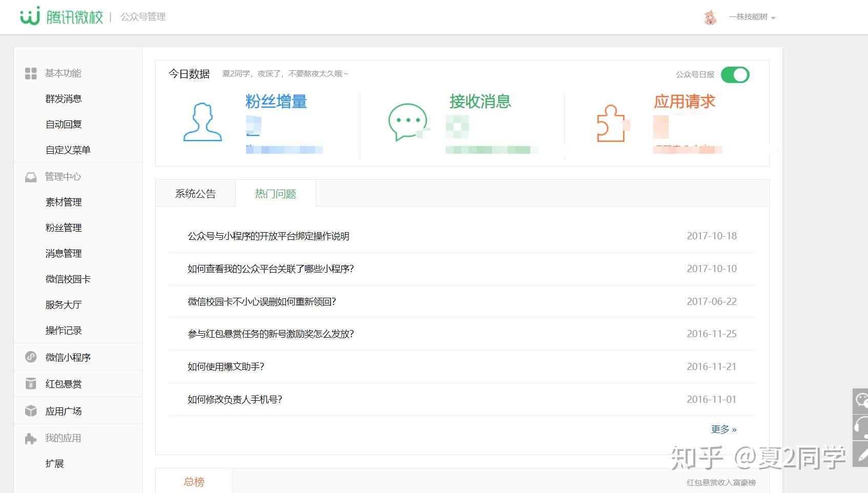Click the 红包悬赏收入富豪榜 label

click(721, 483)
